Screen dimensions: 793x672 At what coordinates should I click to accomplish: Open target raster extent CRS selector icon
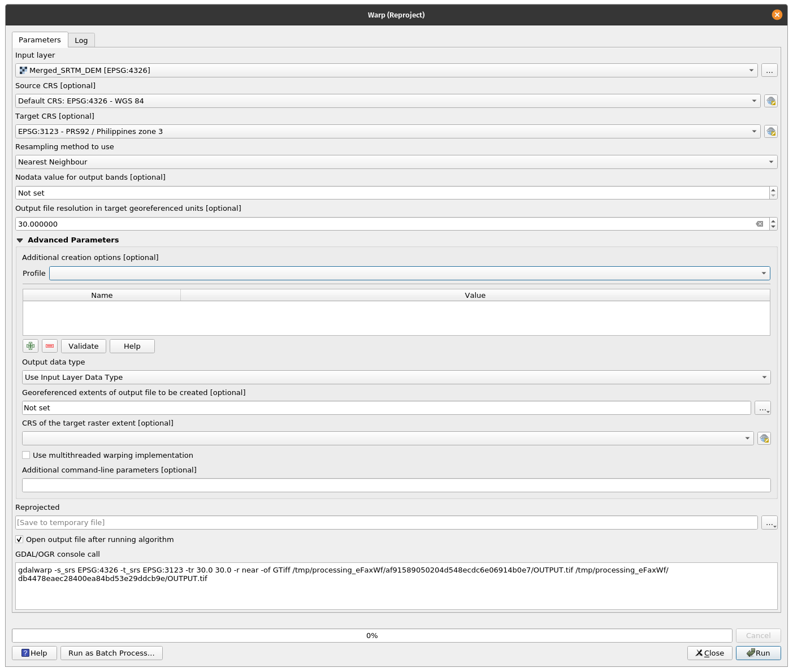[764, 439]
